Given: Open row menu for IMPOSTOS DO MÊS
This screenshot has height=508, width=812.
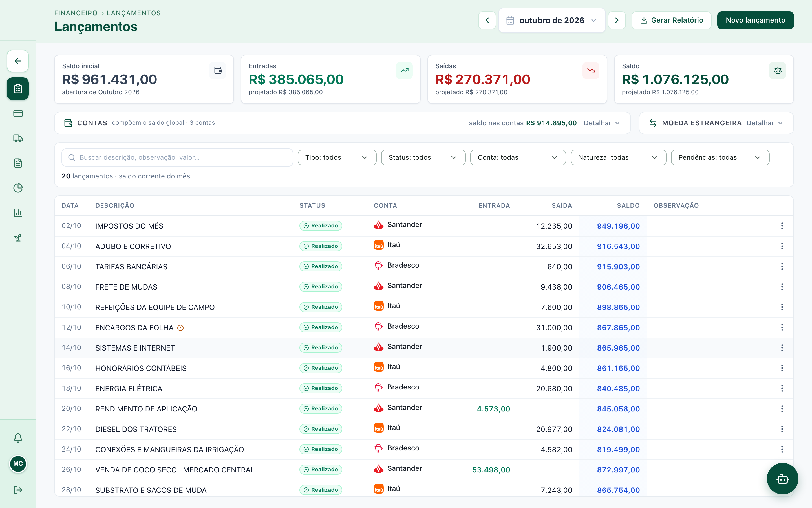Looking at the screenshot, I should [x=782, y=226].
